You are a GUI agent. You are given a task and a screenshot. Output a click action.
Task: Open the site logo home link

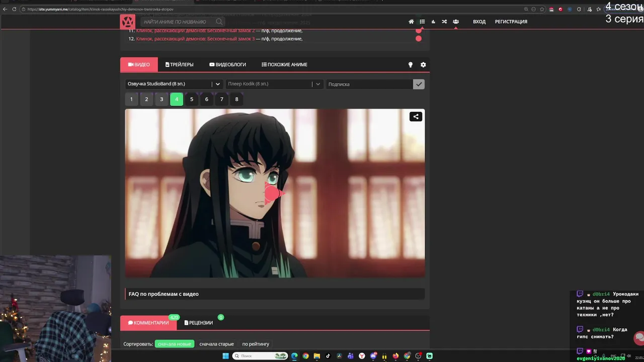pos(127,22)
